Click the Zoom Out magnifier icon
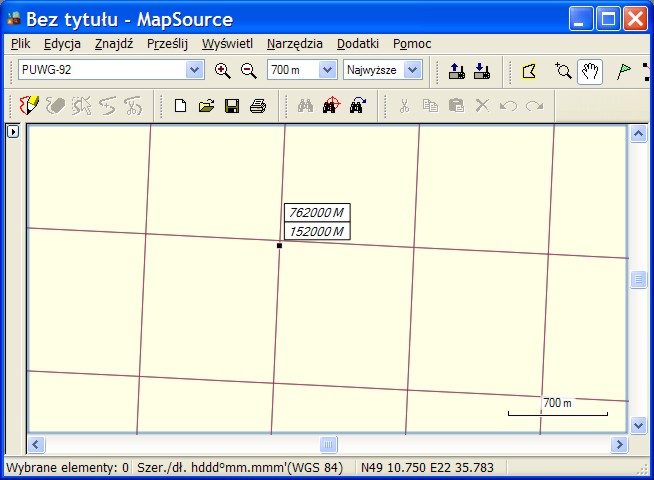Screen dimensions: 654x480 click(249, 70)
